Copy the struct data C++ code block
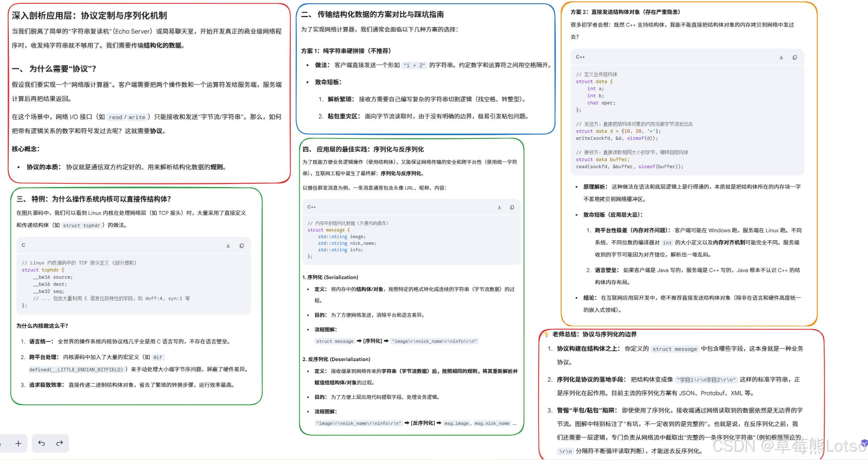This screenshot has width=868, height=460. click(x=795, y=57)
